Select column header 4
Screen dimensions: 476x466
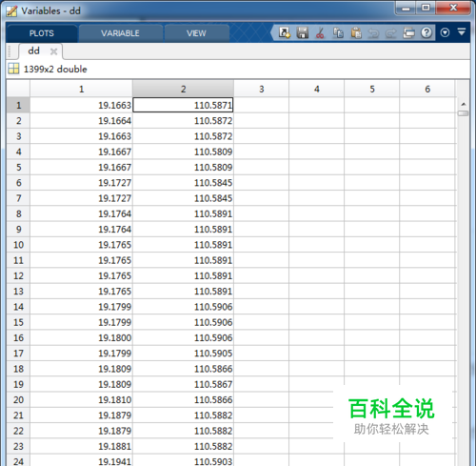click(317, 89)
